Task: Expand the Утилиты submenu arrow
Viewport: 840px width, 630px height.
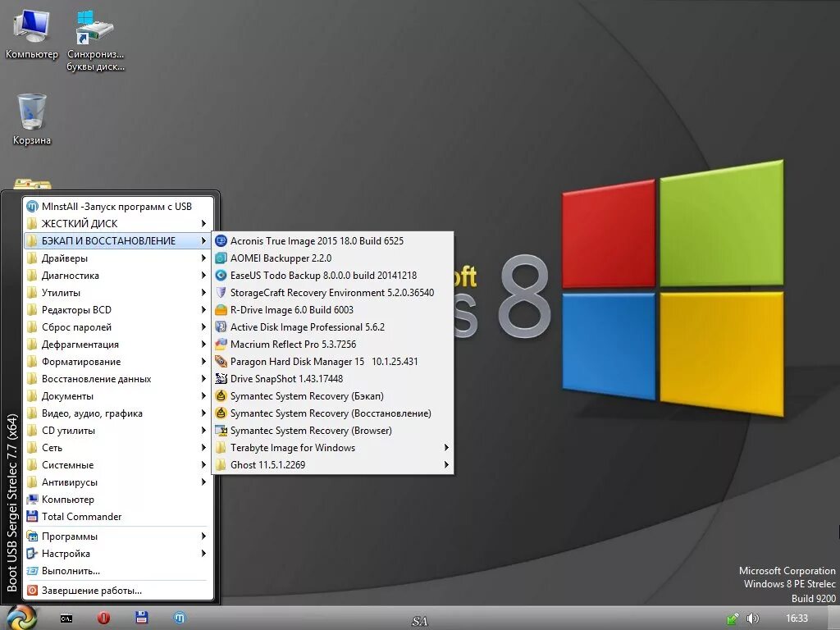Action: pyautogui.click(x=203, y=293)
